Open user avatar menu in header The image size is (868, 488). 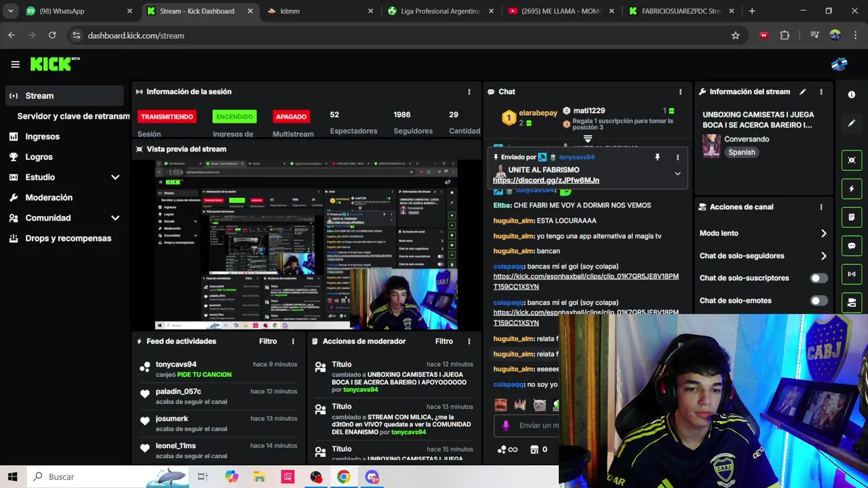pos(839,64)
